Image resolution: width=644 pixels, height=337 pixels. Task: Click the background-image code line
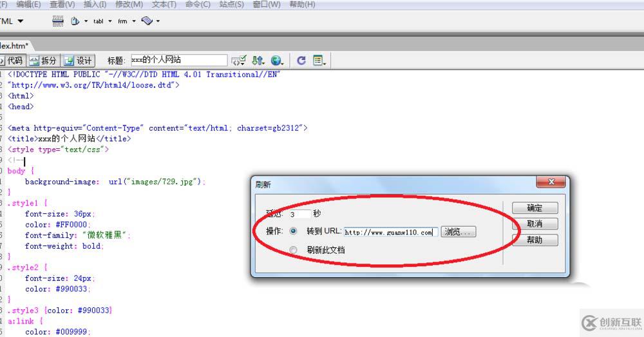point(115,182)
